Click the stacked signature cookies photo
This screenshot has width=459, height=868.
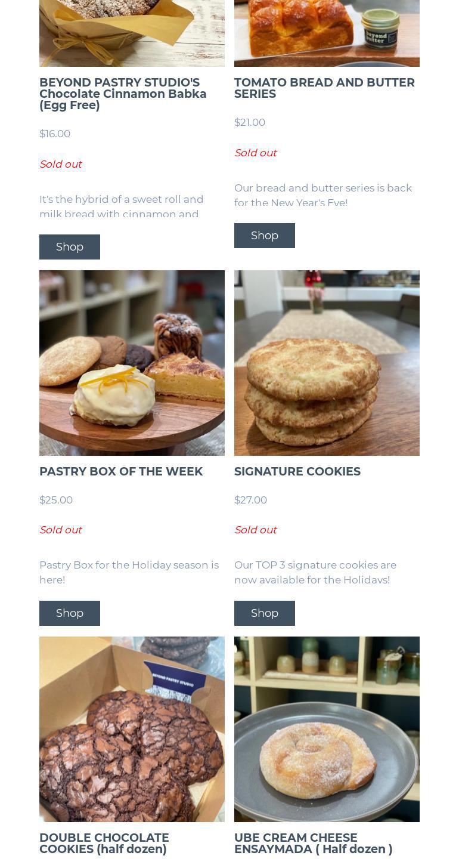(x=327, y=363)
